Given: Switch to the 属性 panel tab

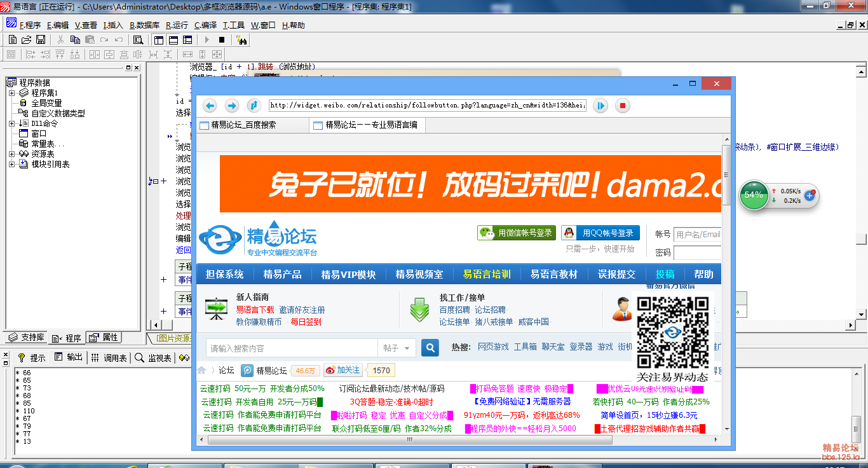Looking at the screenshot, I should pyautogui.click(x=104, y=337).
